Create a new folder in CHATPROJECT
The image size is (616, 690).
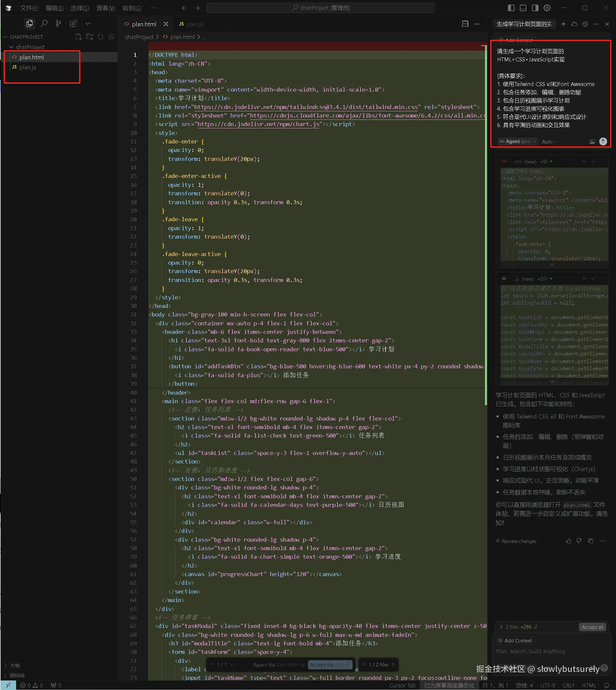[90, 37]
